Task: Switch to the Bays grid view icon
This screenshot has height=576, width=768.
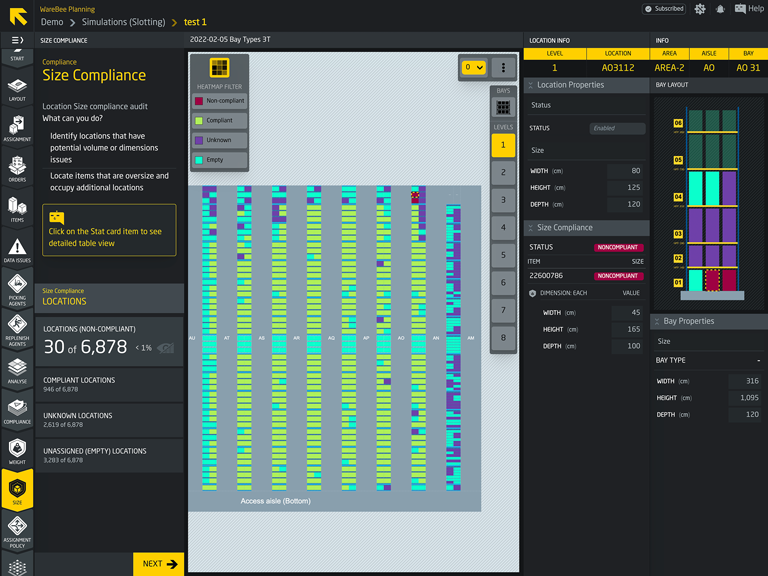Action: point(503,107)
